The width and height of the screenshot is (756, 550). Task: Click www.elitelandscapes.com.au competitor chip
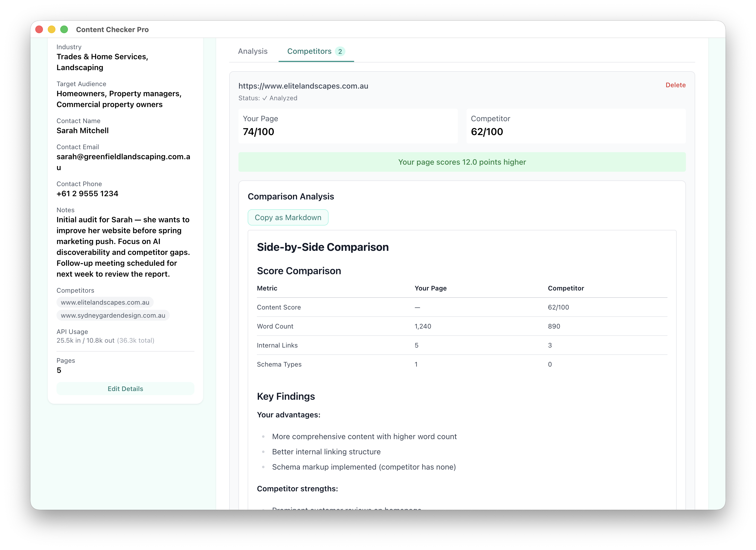(x=105, y=302)
